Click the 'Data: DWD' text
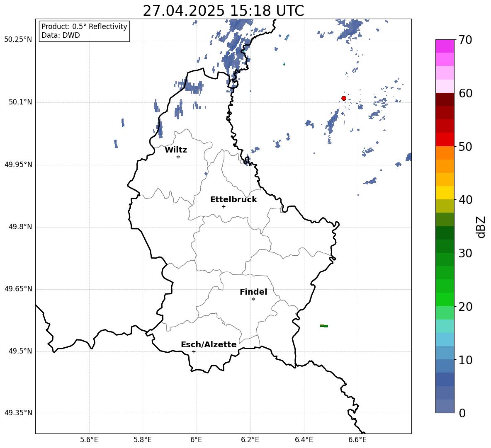 61,35
